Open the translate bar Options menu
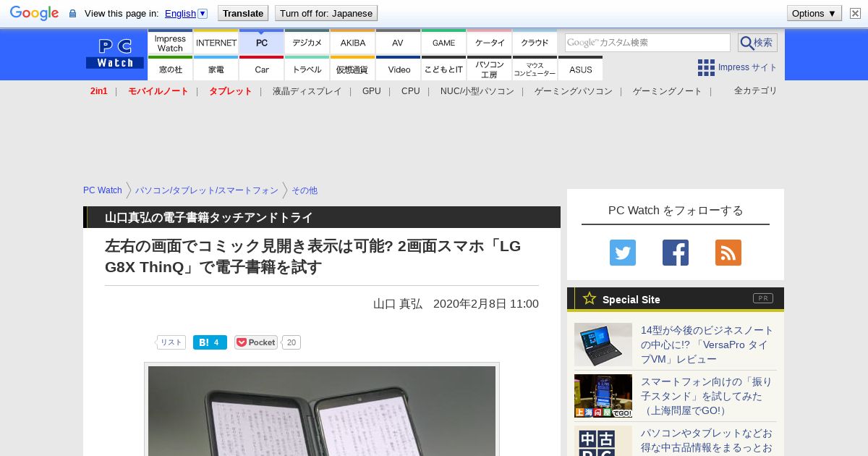Screen dimensions: 868x456 point(814,13)
